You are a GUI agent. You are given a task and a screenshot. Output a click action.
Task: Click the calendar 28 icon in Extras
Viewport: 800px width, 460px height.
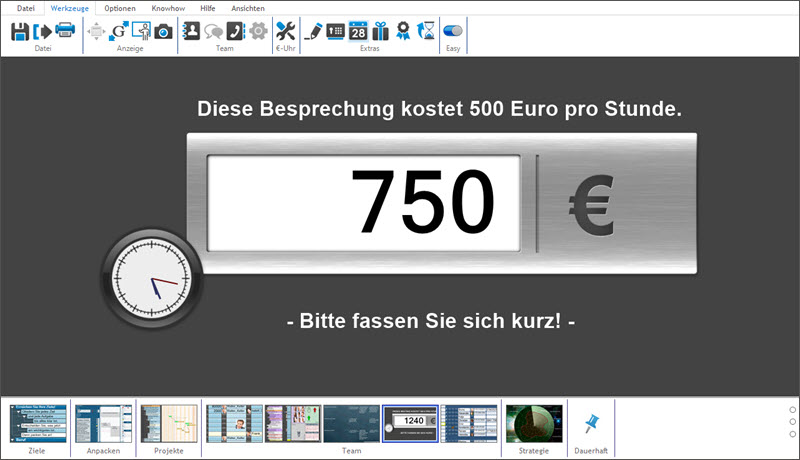tap(358, 31)
